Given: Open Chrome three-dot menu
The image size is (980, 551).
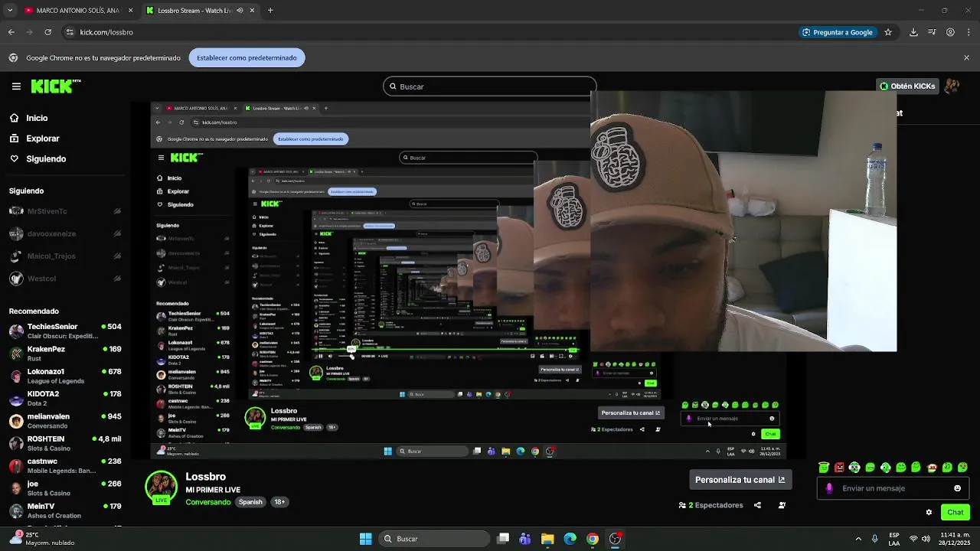Looking at the screenshot, I should 969,32.
